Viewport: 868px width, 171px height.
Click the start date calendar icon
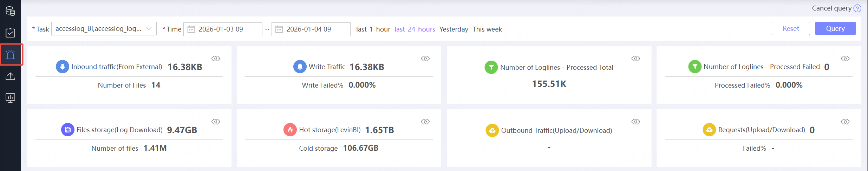point(191,29)
